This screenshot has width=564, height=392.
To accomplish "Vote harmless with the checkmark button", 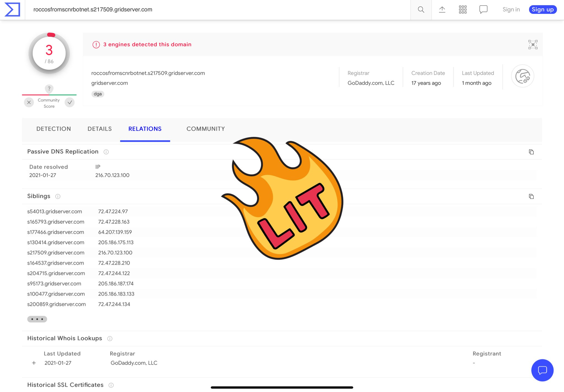I will click(70, 102).
